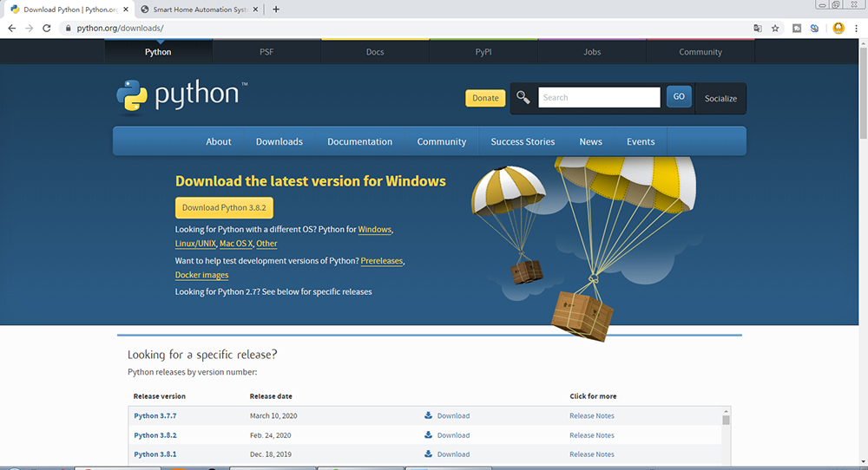The image size is (868, 470).
Task: Open the Downloads navigation menu
Action: point(279,141)
